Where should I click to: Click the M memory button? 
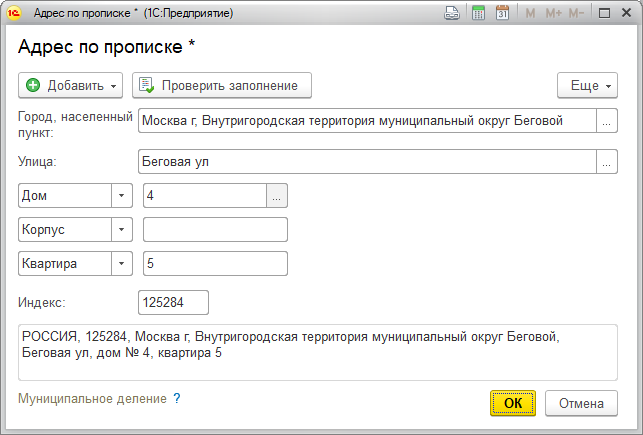pyautogui.click(x=530, y=14)
